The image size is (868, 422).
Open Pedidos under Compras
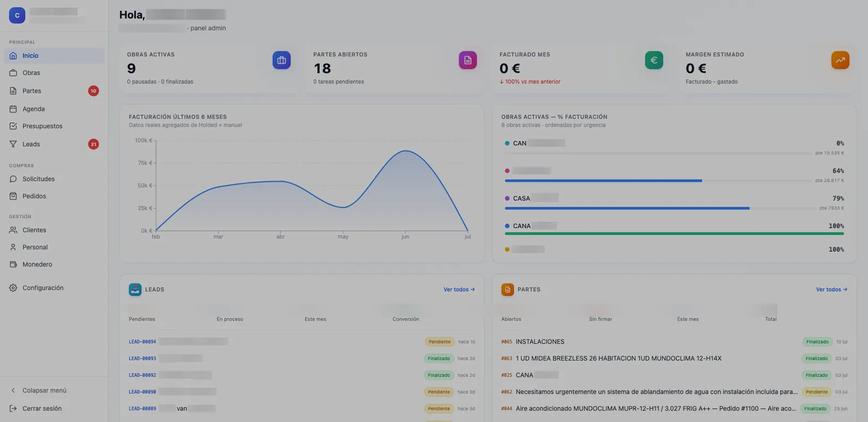(54, 196)
